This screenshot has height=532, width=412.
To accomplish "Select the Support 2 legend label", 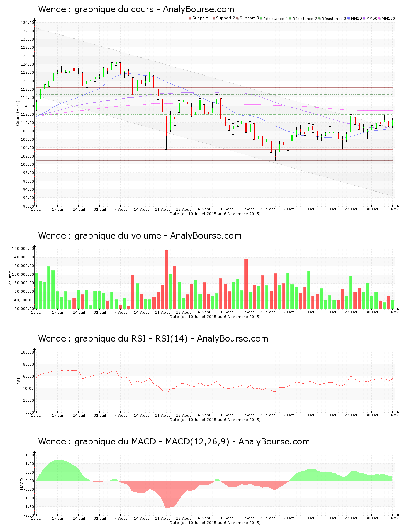I will 226,18.
